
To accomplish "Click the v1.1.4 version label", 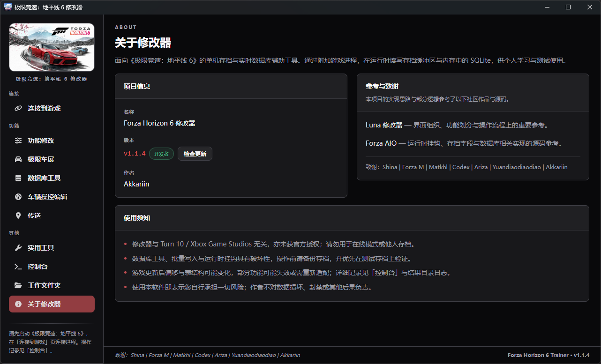I will click(135, 154).
